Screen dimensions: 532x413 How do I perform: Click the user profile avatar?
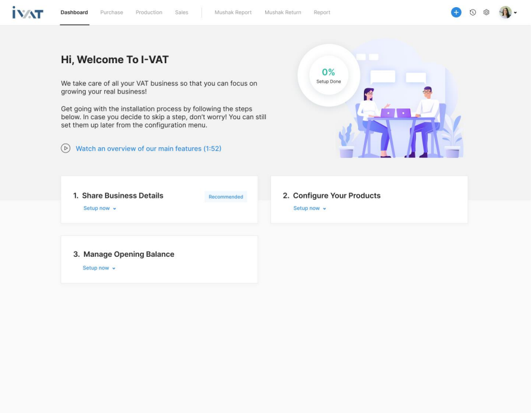[505, 13]
